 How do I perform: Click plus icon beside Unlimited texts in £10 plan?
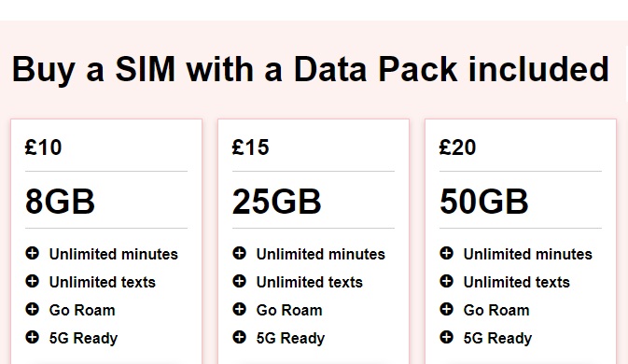32,281
